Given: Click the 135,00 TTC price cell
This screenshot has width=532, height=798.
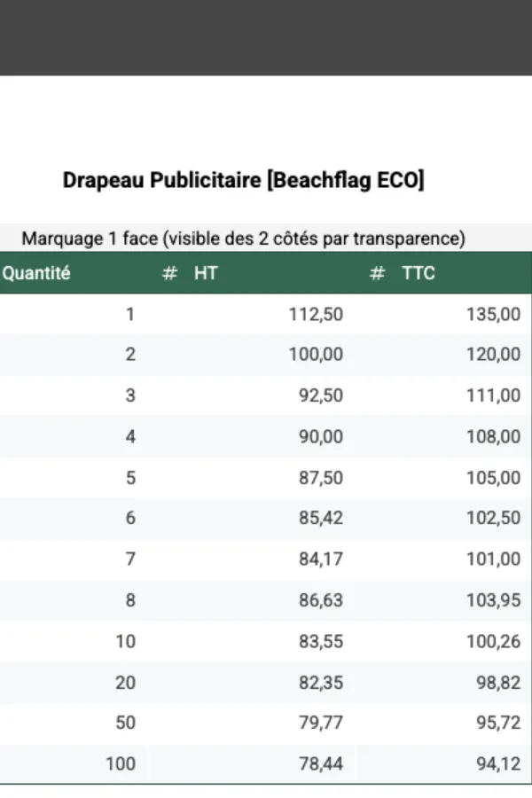Looking at the screenshot, I should pos(493,314).
